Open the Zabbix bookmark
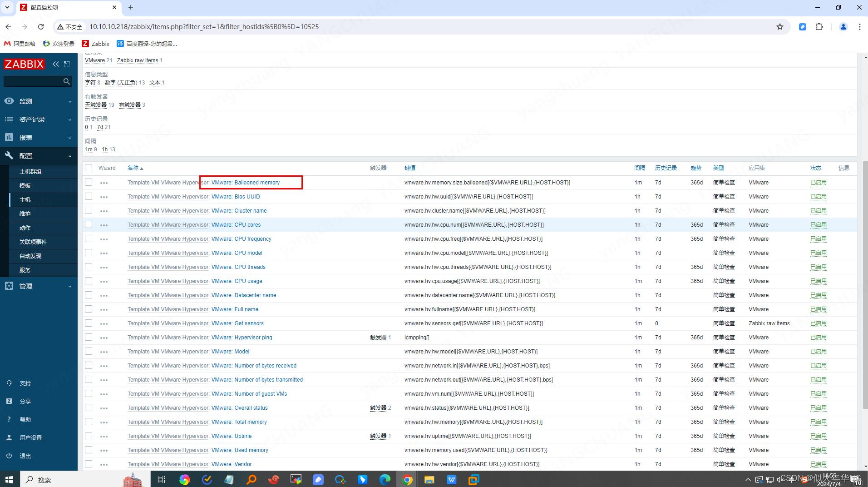The width and height of the screenshot is (868, 487). click(95, 44)
